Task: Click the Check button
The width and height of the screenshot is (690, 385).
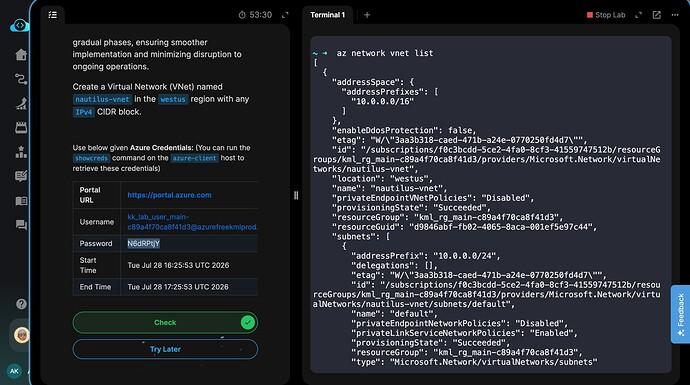Action: pos(165,323)
